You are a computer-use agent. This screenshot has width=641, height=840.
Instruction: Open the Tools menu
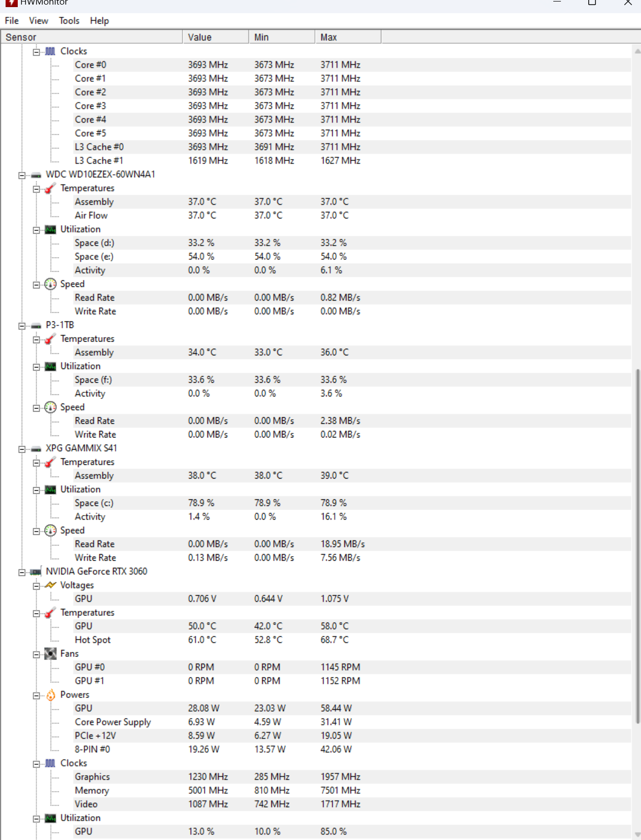pyautogui.click(x=69, y=21)
